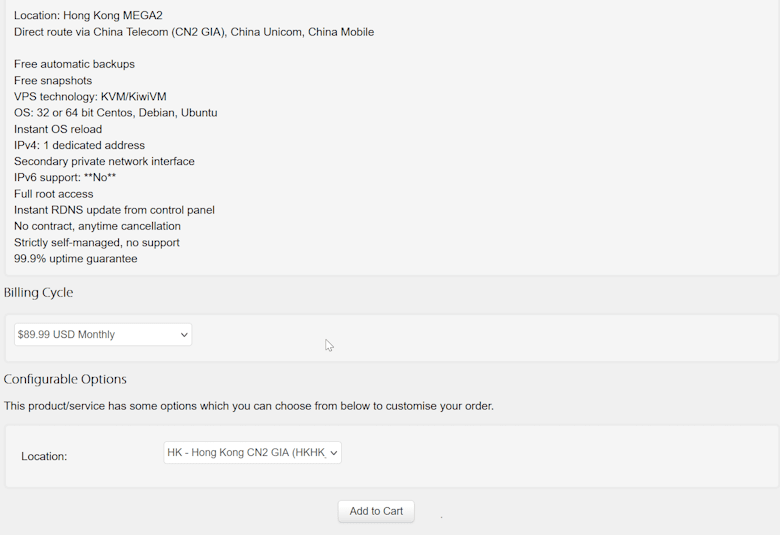Click the "99.9% uptime guarantee" line
This screenshot has width=780, height=535.
76,259
